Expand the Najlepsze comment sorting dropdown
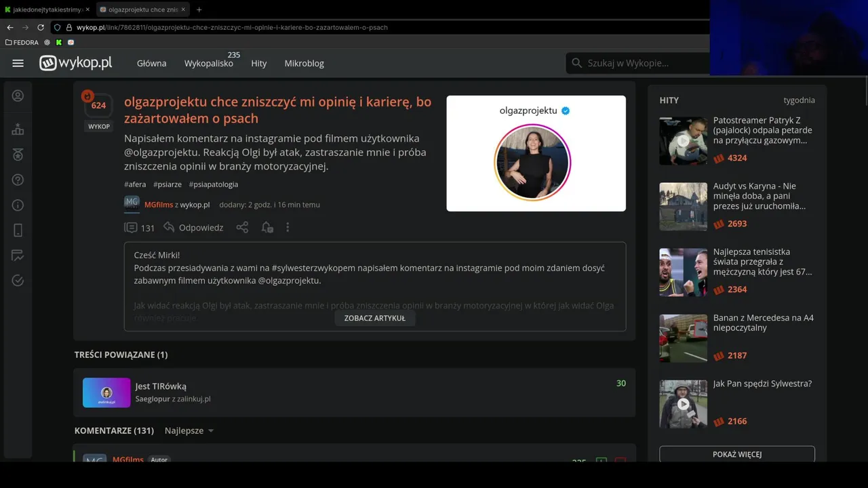 click(189, 430)
